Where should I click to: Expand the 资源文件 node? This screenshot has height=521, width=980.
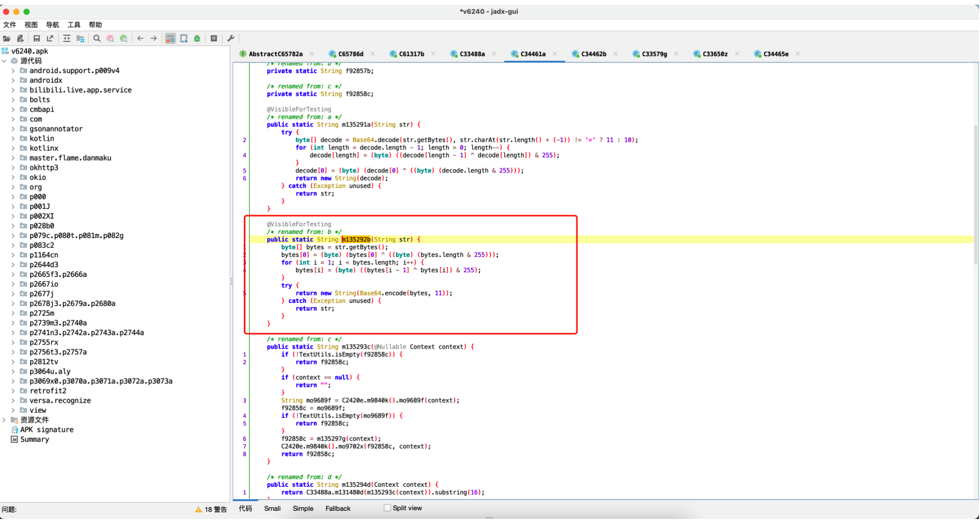[4, 420]
